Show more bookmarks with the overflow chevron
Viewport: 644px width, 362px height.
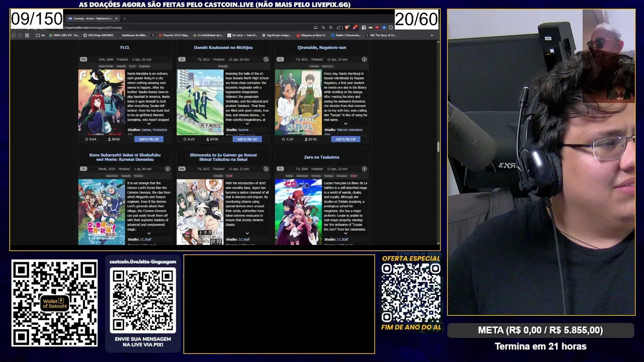432,35
